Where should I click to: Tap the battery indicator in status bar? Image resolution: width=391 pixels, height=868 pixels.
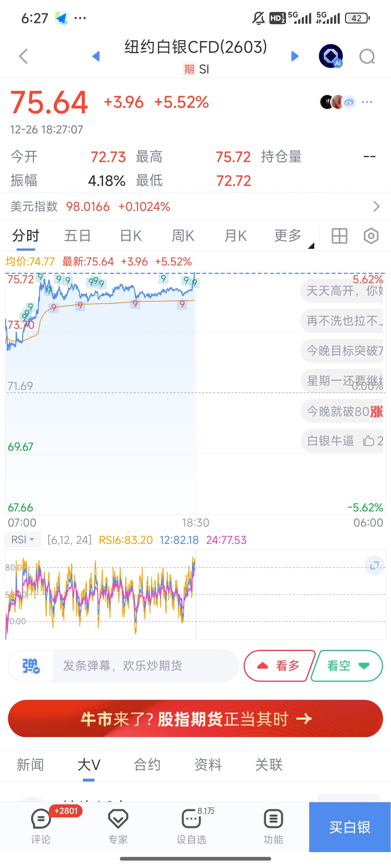(357, 18)
